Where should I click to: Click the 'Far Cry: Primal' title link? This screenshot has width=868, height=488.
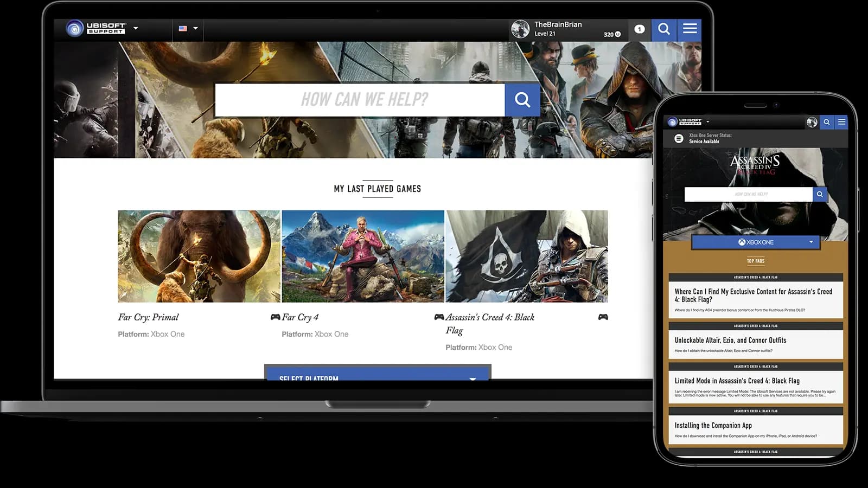[148, 317]
